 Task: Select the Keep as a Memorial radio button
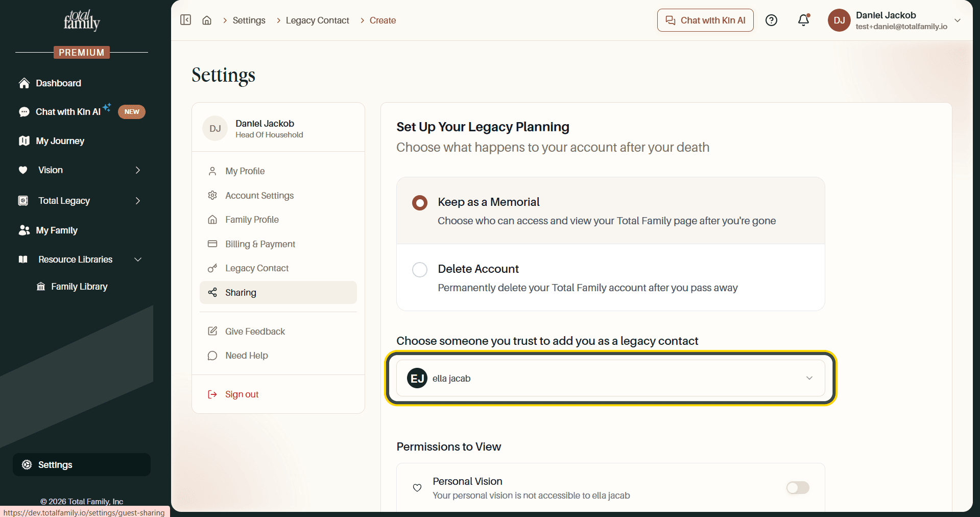(420, 203)
